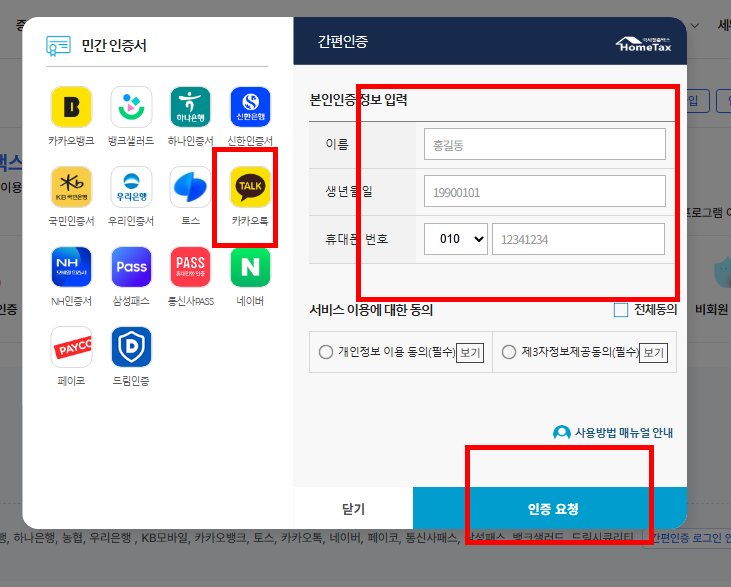Select 개인정보 이용 동의 radio button

coord(326,352)
